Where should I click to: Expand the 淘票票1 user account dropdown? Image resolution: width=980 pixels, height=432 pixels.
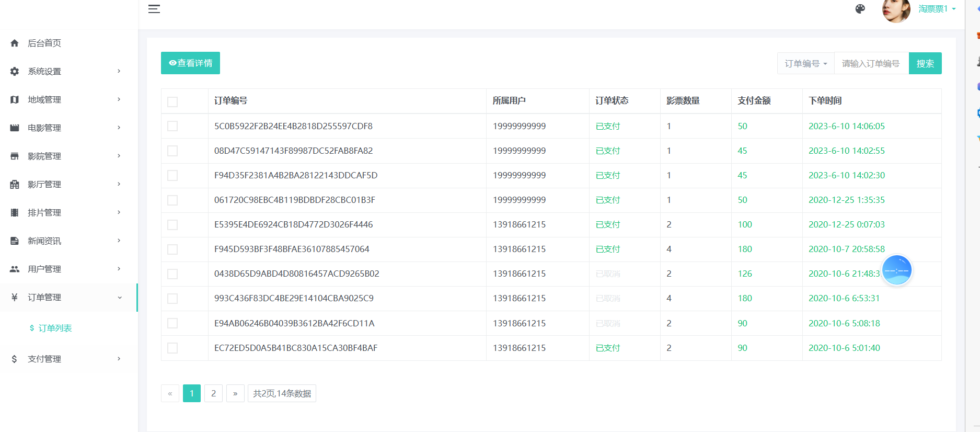click(x=937, y=9)
